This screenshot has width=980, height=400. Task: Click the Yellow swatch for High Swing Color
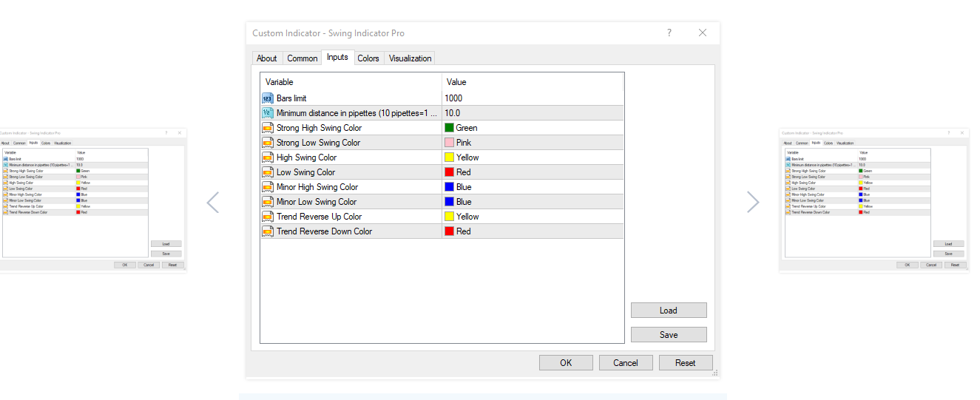point(449,157)
